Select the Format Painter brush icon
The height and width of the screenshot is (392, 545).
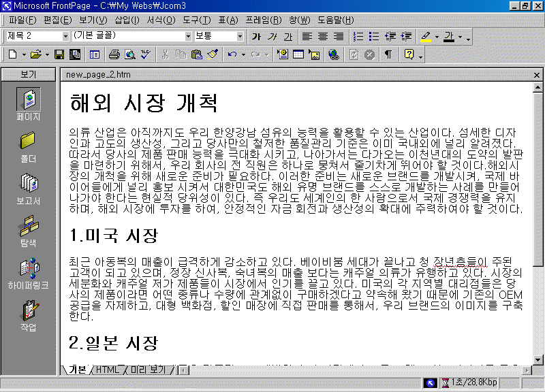coord(213,54)
